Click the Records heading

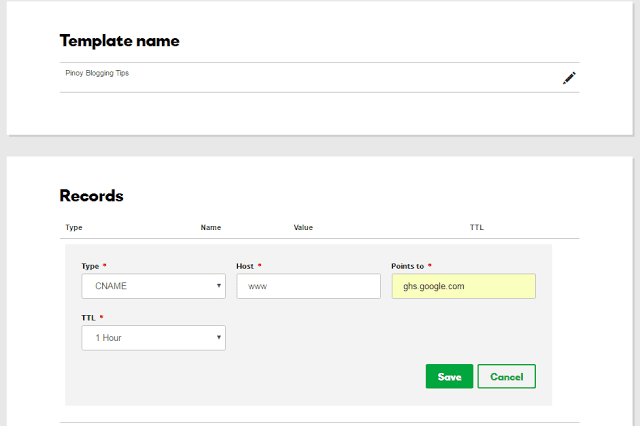tap(91, 195)
